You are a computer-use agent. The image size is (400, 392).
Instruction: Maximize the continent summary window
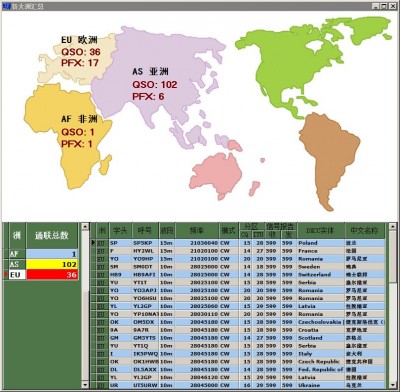tap(384, 6)
